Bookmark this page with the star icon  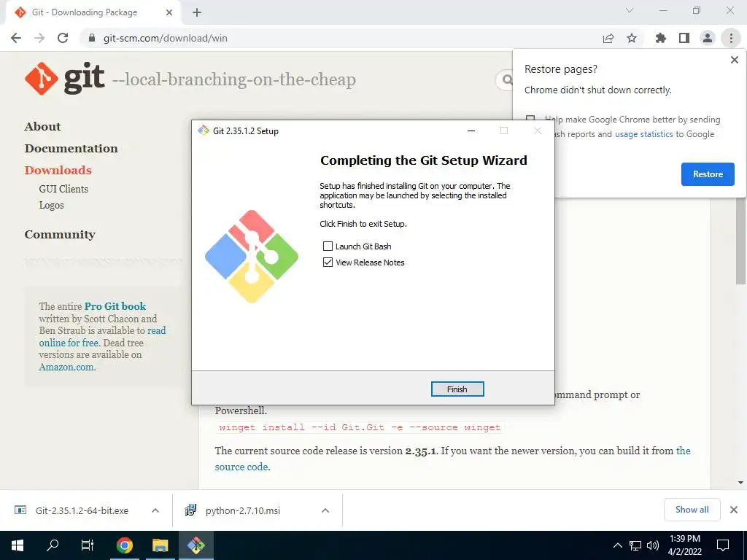(x=632, y=38)
